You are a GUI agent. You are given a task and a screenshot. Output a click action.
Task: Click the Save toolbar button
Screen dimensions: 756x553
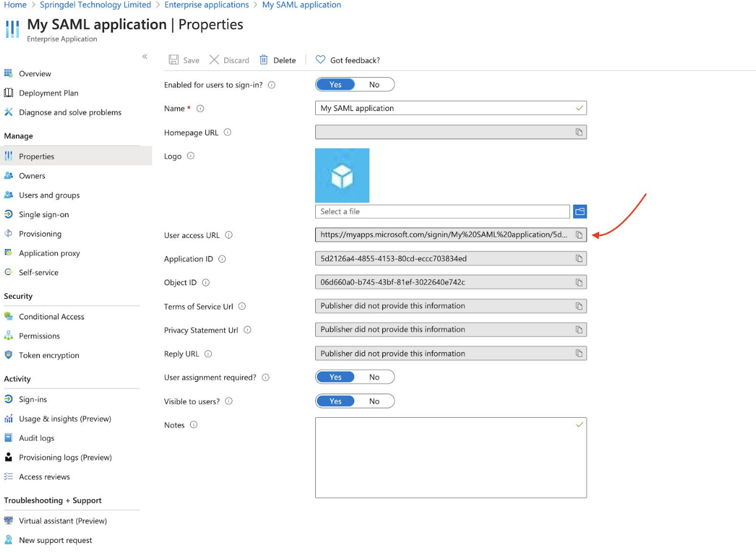[184, 60]
